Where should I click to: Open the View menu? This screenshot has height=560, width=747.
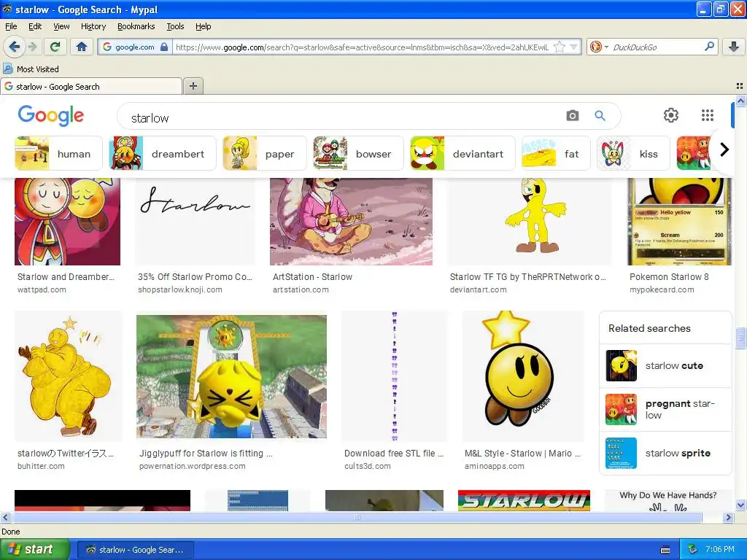[61, 26]
